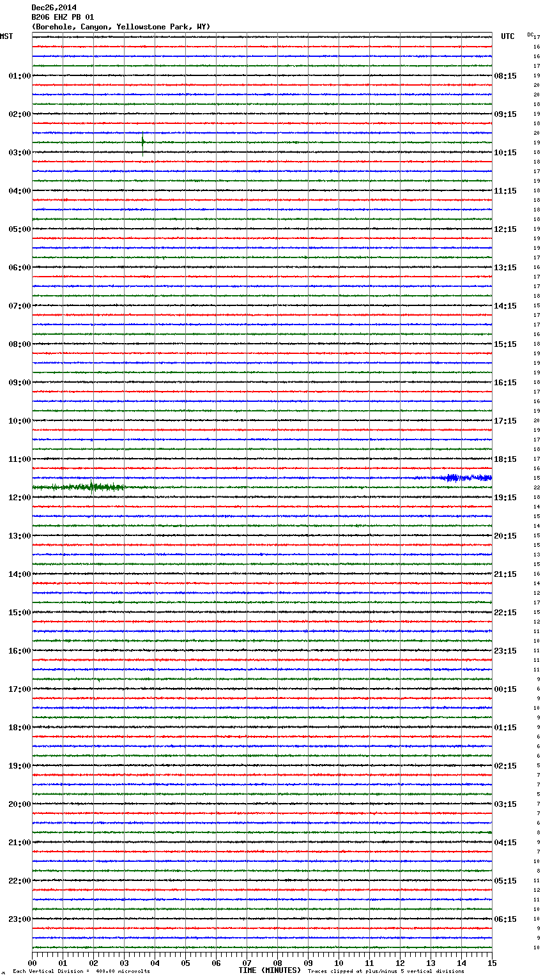The height and width of the screenshot is (980, 543).
Task: Select the 11:00 MST time label
Action: pos(20,459)
